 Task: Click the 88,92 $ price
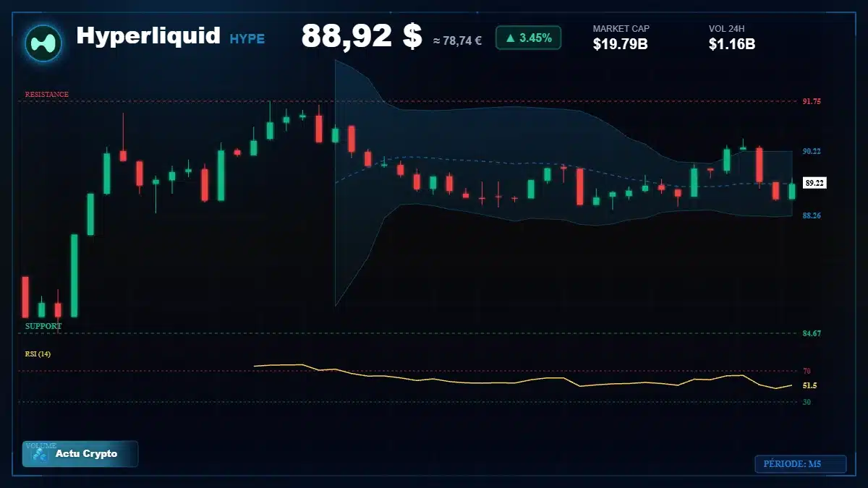point(362,36)
